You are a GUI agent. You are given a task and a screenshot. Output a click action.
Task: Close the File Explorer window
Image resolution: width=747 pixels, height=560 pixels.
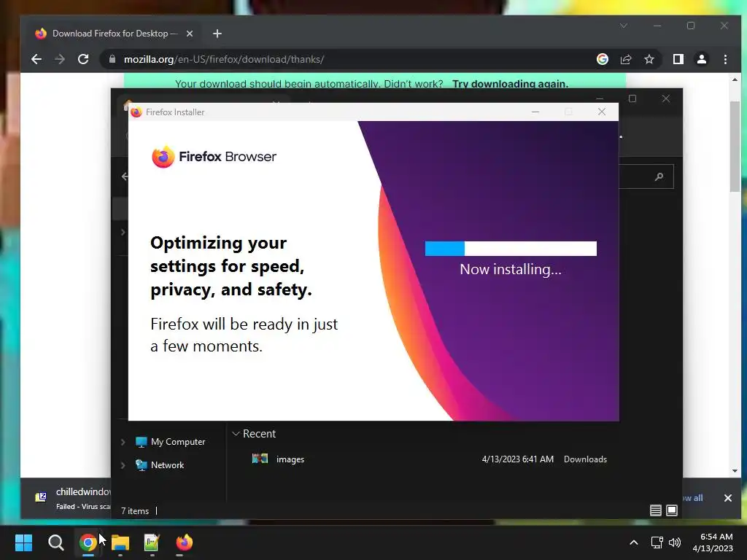click(665, 98)
